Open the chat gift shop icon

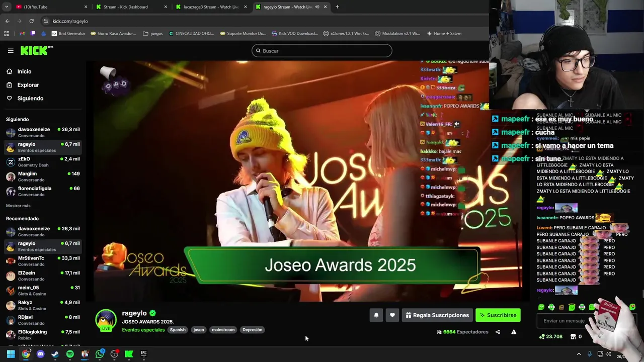[x=573, y=336]
